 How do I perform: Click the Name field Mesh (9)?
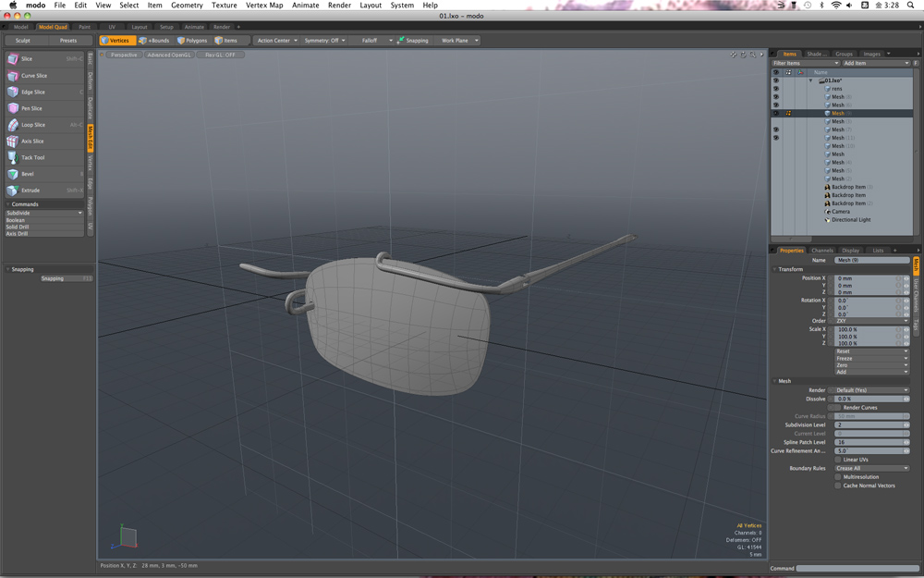click(x=872, y=260)
